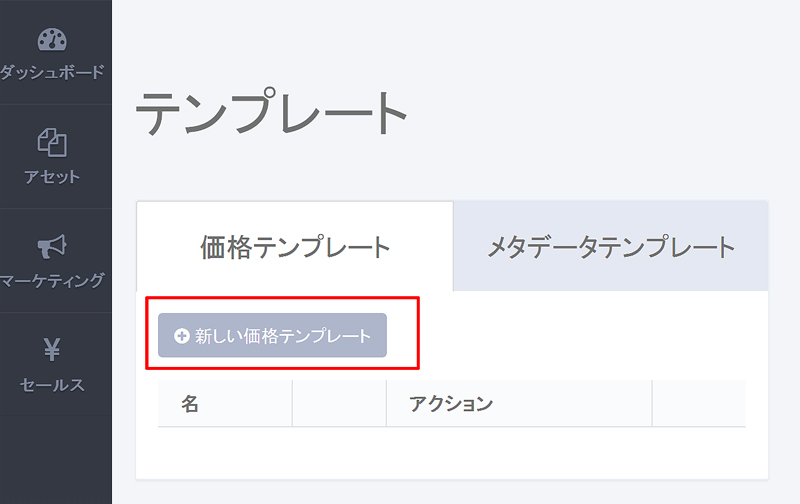This screenshot has width=800, height=504.
Task: Open the ダッシュボード gauge icon
Action: point(52,39)
